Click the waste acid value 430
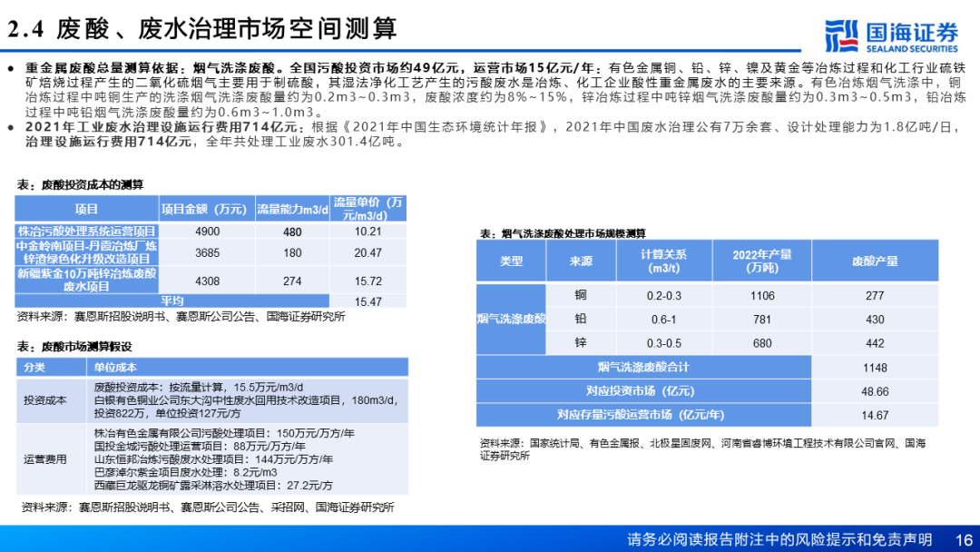 click(x=875, y=320)
